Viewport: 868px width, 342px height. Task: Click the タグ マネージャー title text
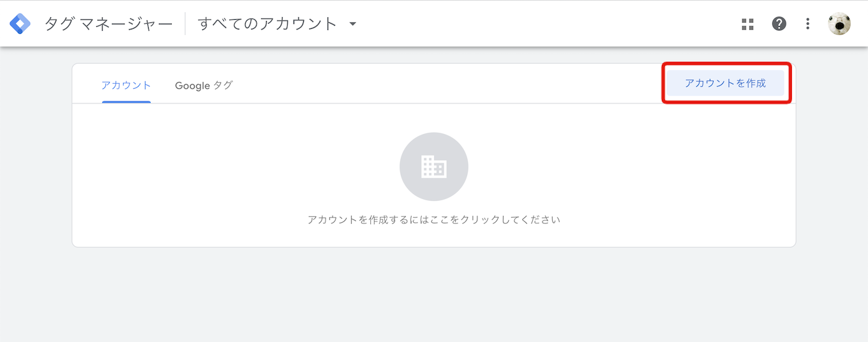(x=108, y=24)
